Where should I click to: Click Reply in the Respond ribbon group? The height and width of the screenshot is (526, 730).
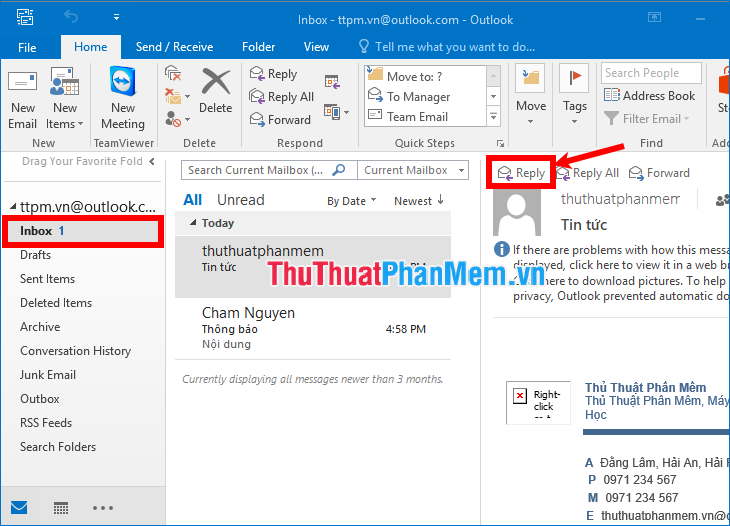(273, 74)
